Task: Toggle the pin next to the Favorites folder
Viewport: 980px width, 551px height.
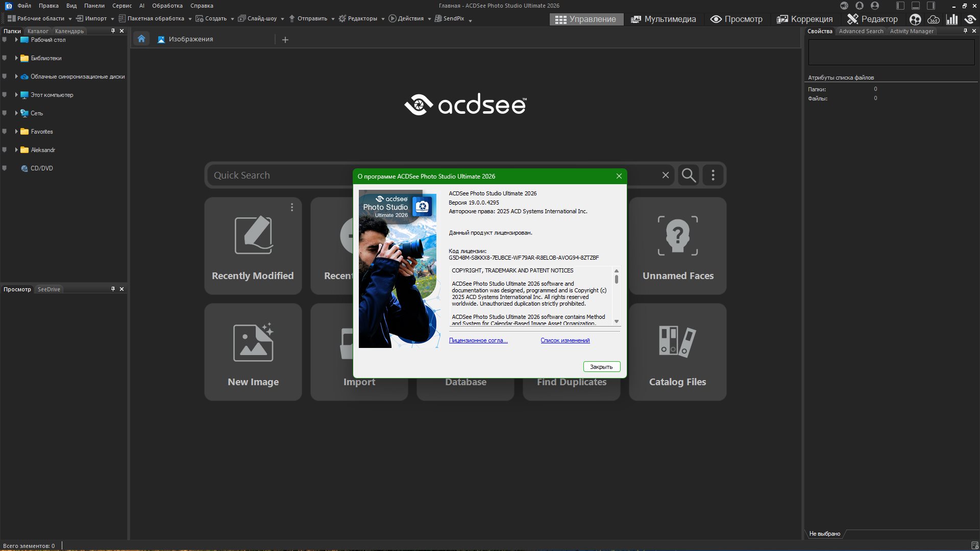Action: point(5,131)
